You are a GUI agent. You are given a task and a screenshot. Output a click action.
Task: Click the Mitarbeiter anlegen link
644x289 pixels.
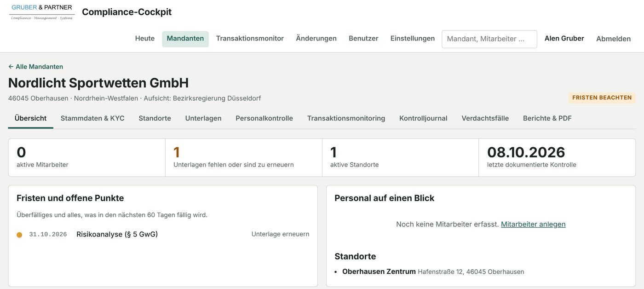tap(533, 224)
